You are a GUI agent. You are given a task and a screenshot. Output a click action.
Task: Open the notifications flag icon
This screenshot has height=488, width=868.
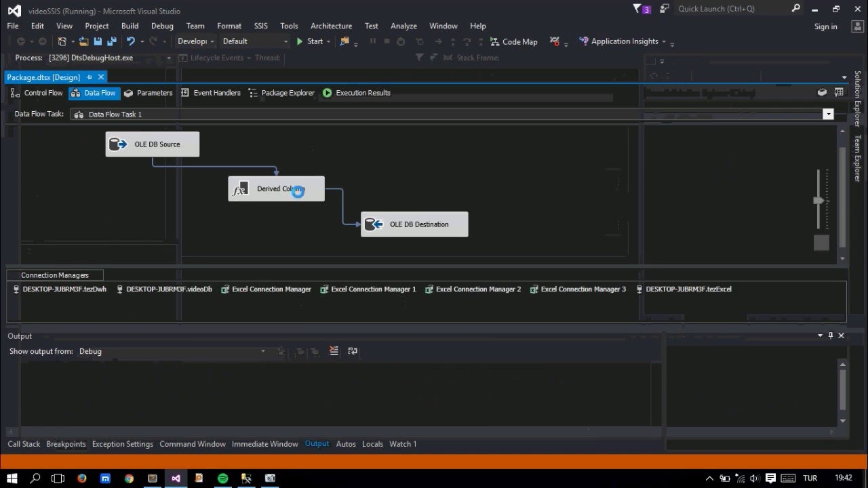[637, 9]
